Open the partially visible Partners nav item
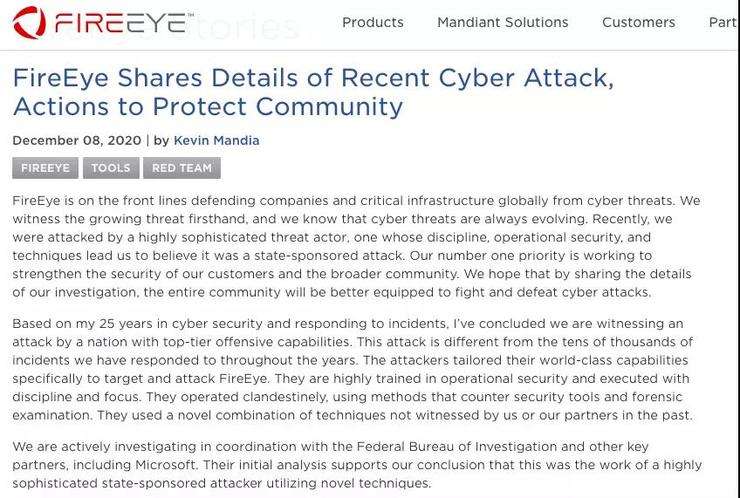The width and height of the screenshot is (740, 498). coord(724,22)
